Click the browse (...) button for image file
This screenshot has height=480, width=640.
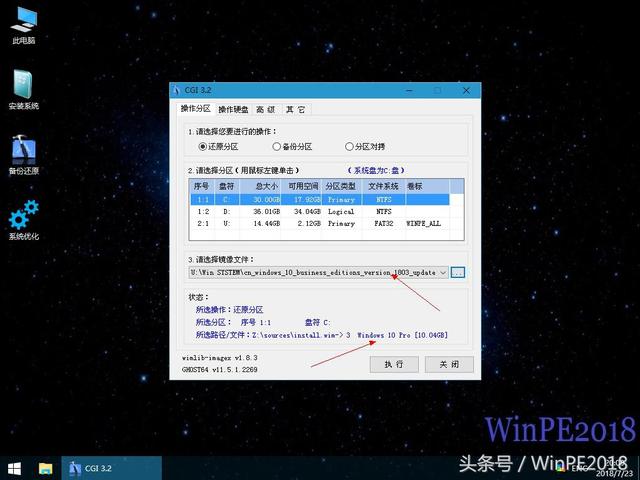458,272
